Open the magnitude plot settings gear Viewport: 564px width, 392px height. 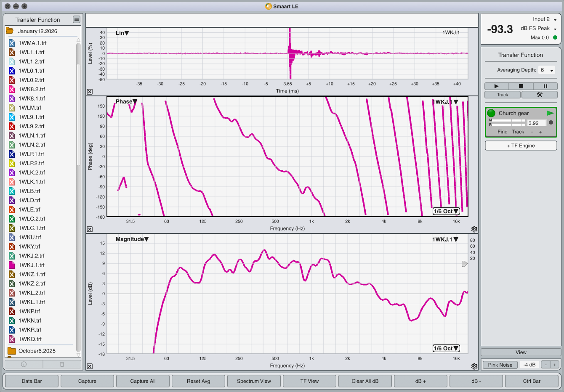point(474,366)
